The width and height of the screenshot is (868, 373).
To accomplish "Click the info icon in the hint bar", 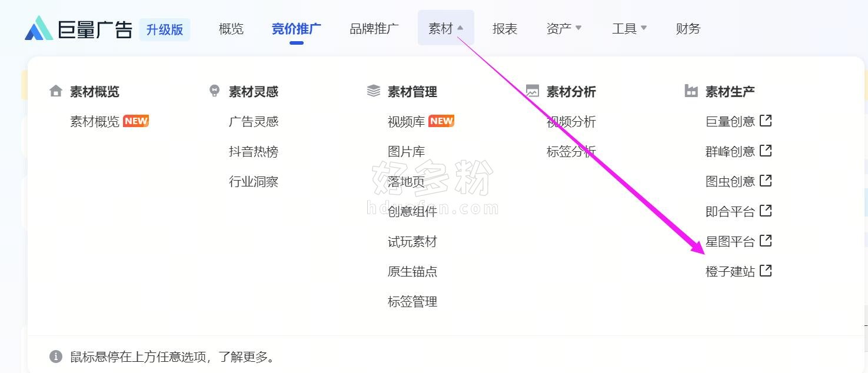I will coord(56,357).
